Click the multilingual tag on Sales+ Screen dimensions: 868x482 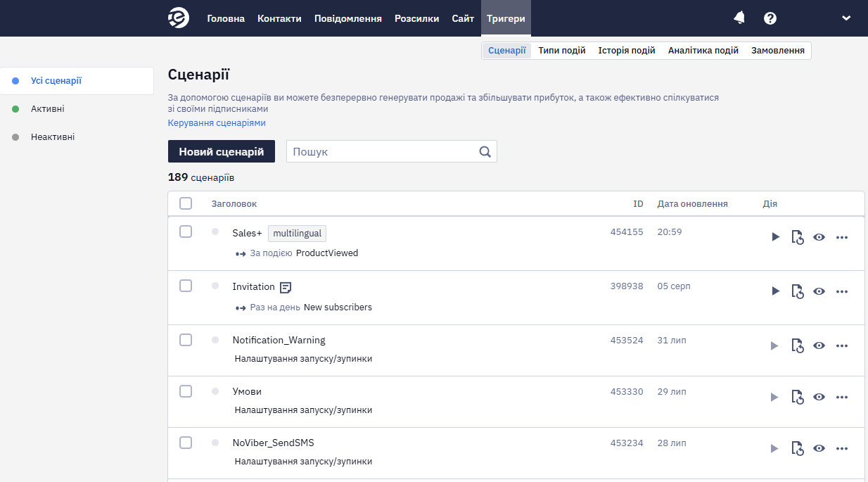pos(297,234)
